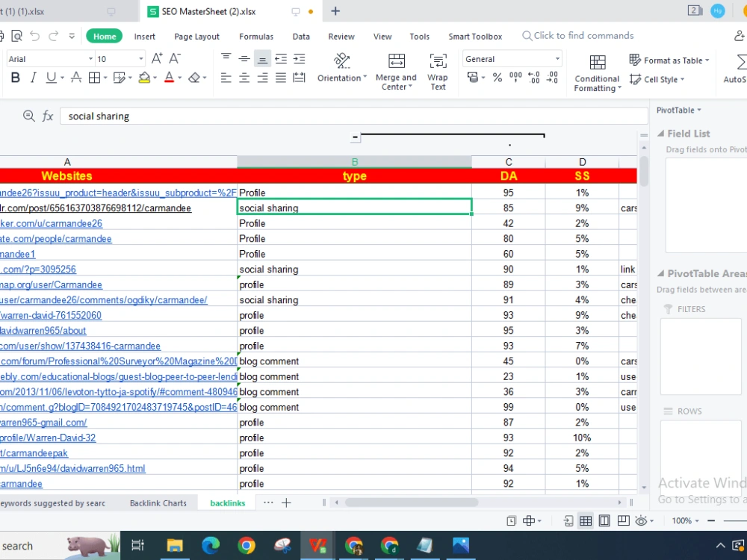
Task: Show more sheets with ellipsis button
Action: click(268, 503)
